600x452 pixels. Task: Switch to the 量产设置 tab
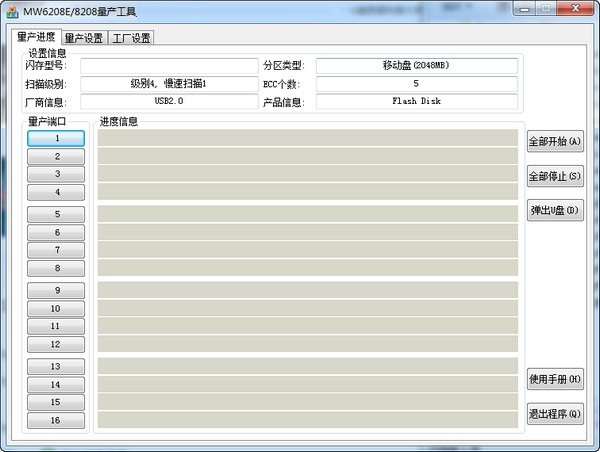point(83,38)
